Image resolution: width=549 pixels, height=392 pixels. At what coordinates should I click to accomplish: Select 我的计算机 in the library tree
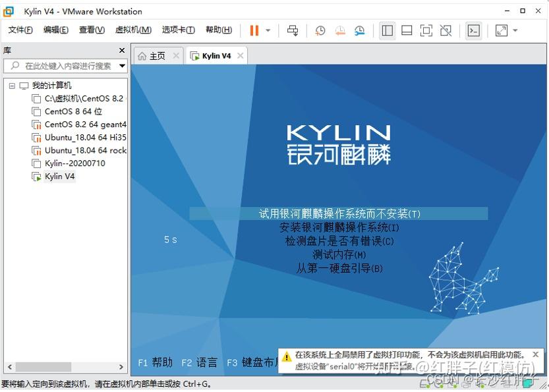[x=51, y=86]
